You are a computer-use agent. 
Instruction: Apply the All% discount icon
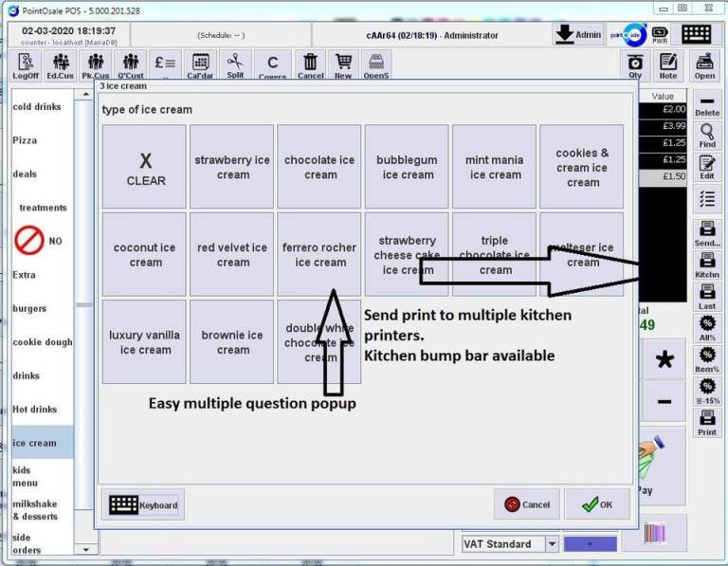(x=706, y=329)
